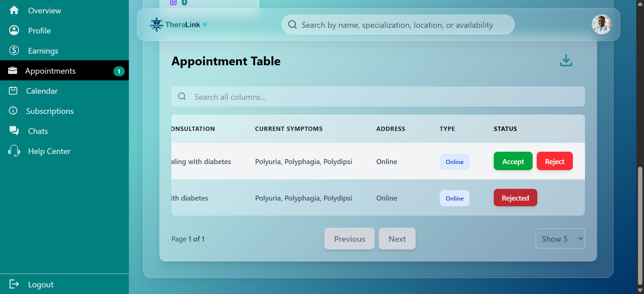The width and height of the screenshot is (644, 294).
Task: Go to Next page of table
Action: tap(397, 239)
